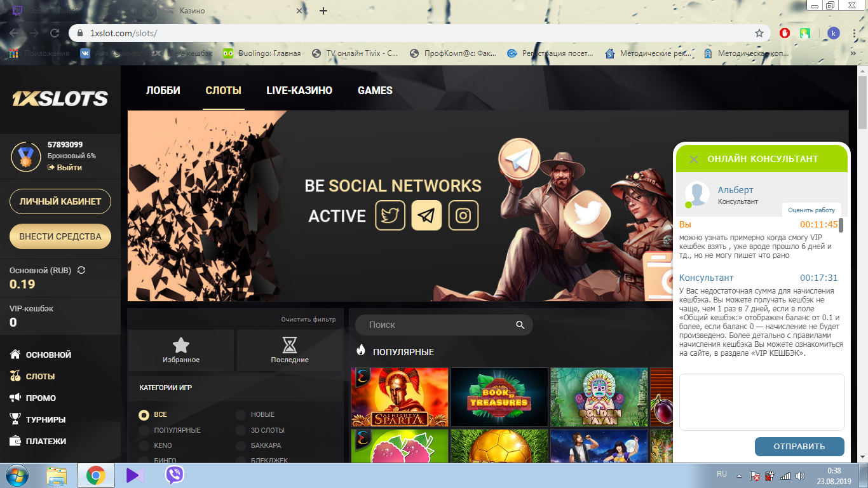Switch to the ЛОББИ tab

[x=163, y=90]
